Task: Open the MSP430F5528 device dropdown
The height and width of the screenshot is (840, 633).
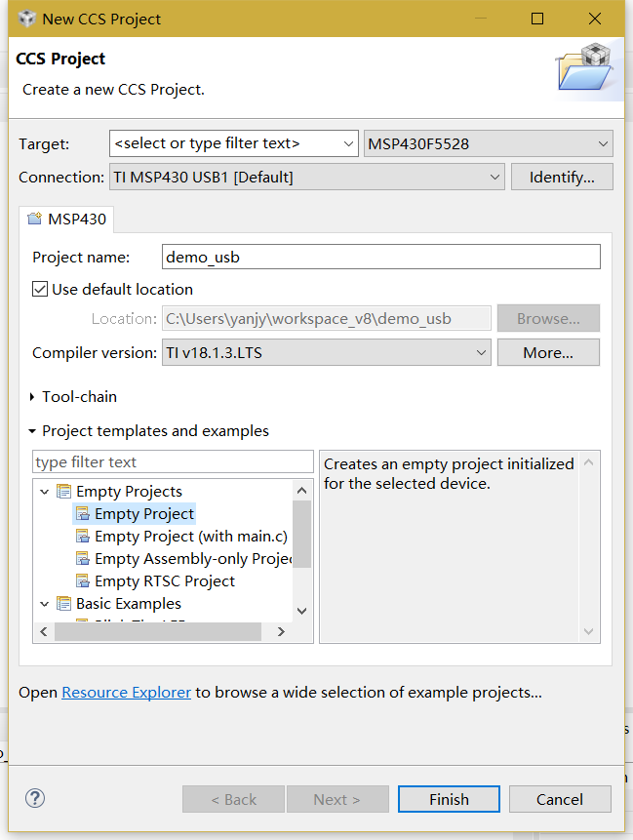Action: point(602,143)
